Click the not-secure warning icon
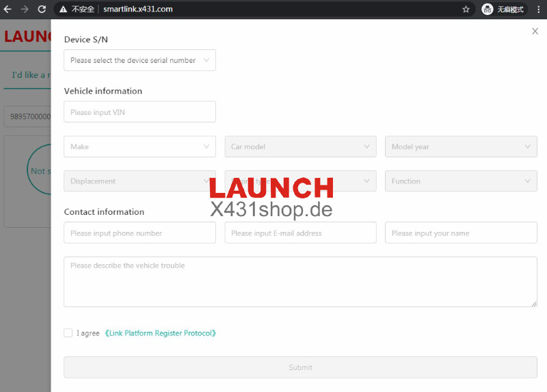 (x=64, y=10)
